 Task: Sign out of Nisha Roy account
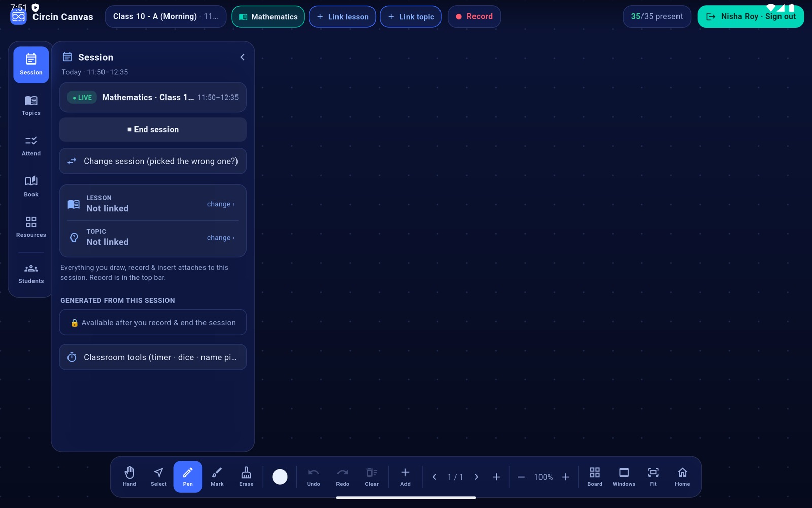tap(751, 17)
